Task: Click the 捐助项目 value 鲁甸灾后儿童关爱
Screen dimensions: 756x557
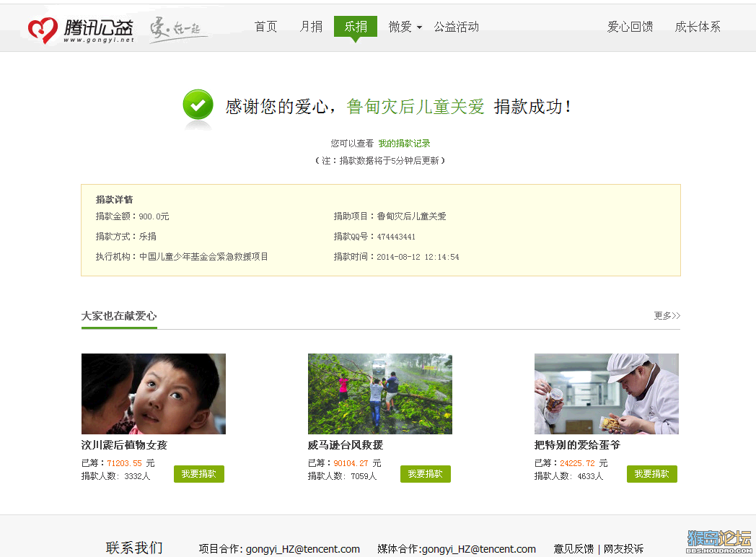Action: click(411, 216)
